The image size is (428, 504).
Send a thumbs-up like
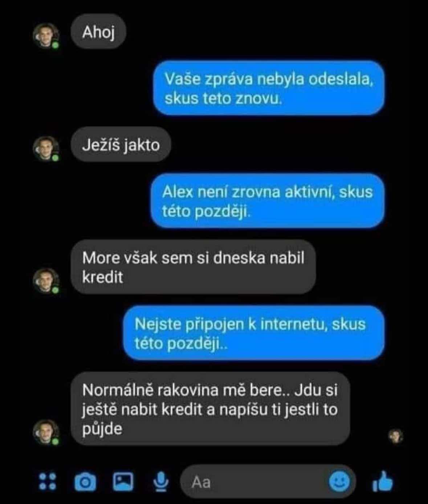382,481
